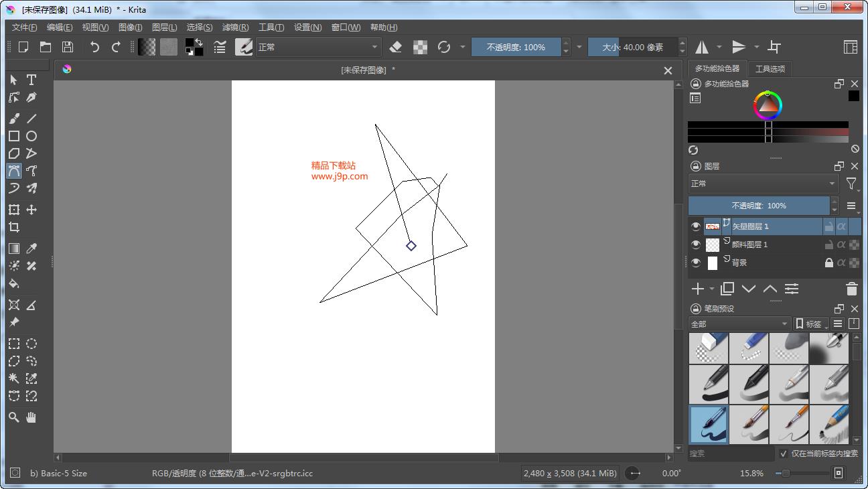Hide the 背景 layer

(696, 263)
